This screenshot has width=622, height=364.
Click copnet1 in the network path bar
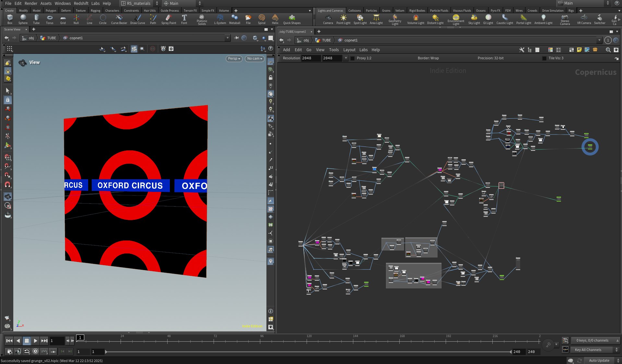(x=348, y=40)
